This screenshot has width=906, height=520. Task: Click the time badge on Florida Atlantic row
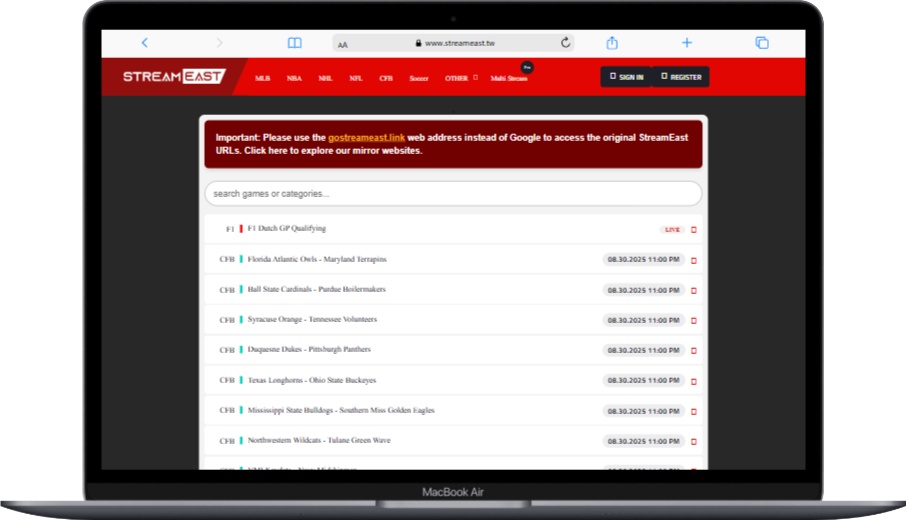point(643,259)
